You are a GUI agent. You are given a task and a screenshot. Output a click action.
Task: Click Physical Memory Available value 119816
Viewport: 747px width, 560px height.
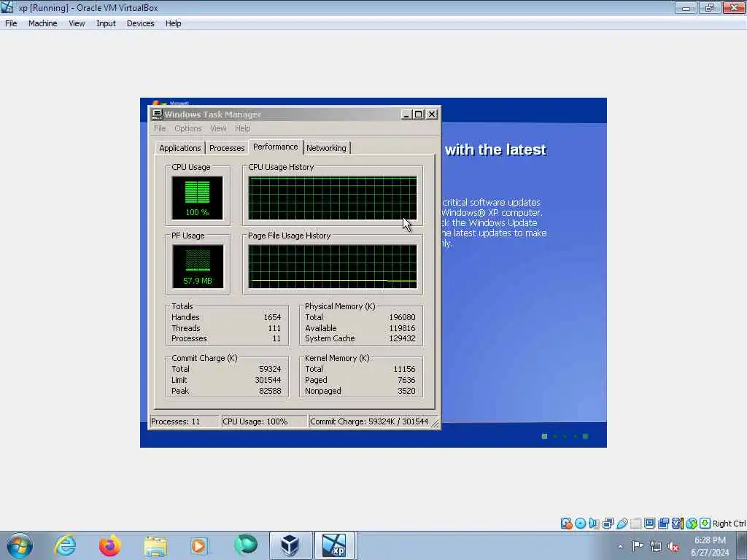(402, 328)
